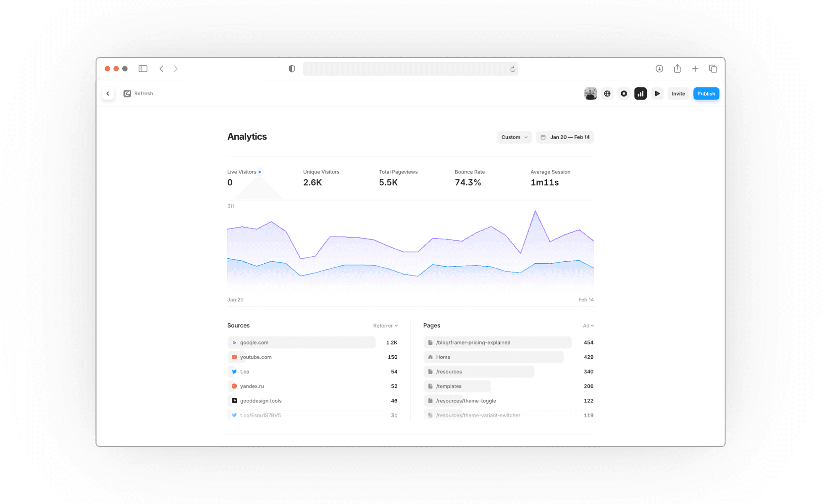Click the hexagon plugin icon
This screenshot has height=504, width=840.
[x=624, y=94]
